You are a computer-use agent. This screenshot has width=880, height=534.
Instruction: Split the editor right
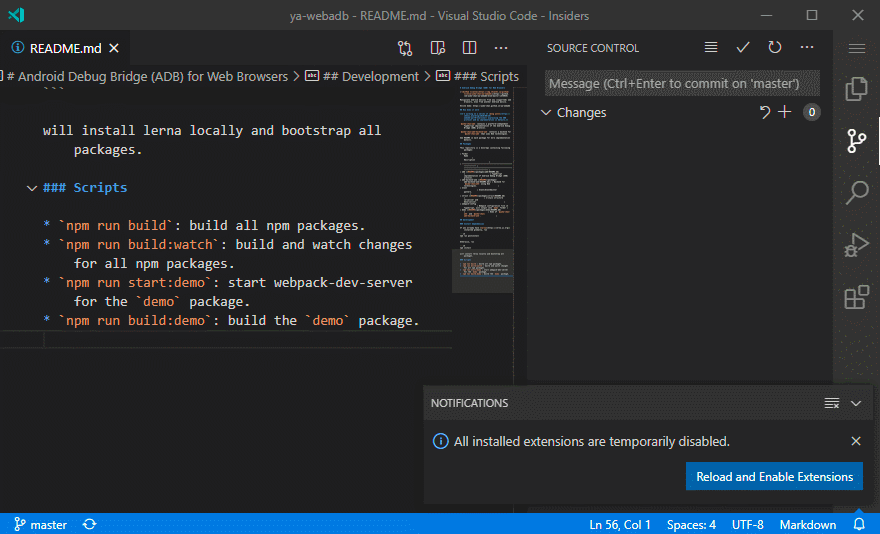point(470,48)
